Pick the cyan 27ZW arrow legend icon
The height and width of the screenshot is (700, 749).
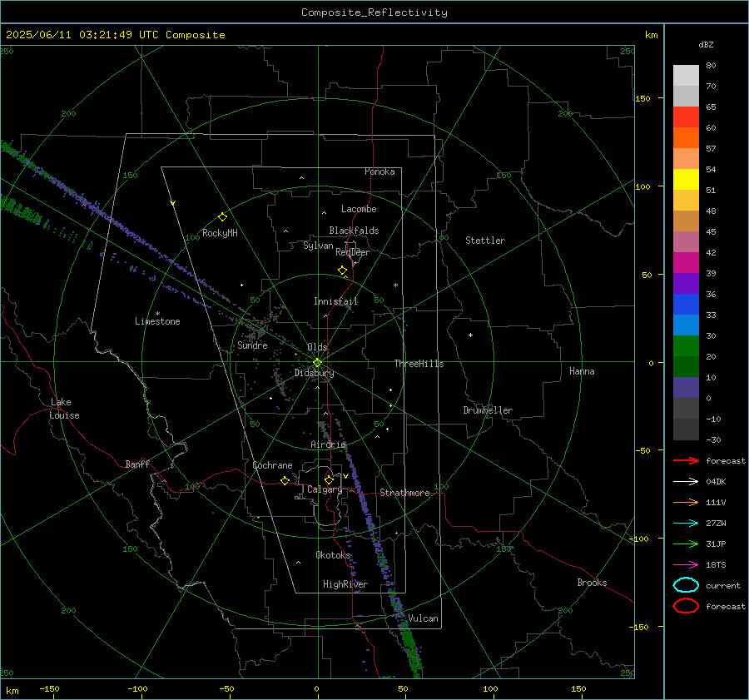(686, 524)
